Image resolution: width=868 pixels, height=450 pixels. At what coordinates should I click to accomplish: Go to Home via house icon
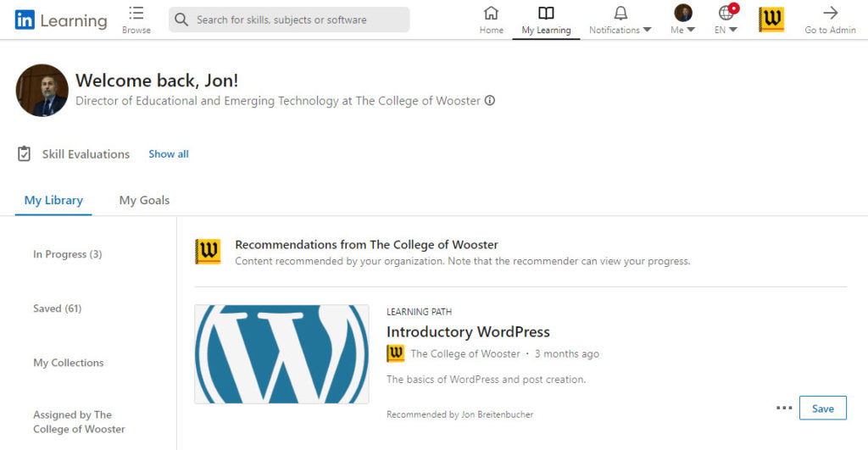point(491,13)
